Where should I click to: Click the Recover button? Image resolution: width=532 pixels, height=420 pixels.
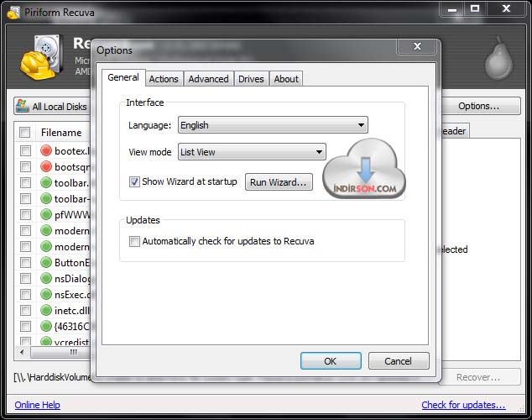(x=479, y=377)
